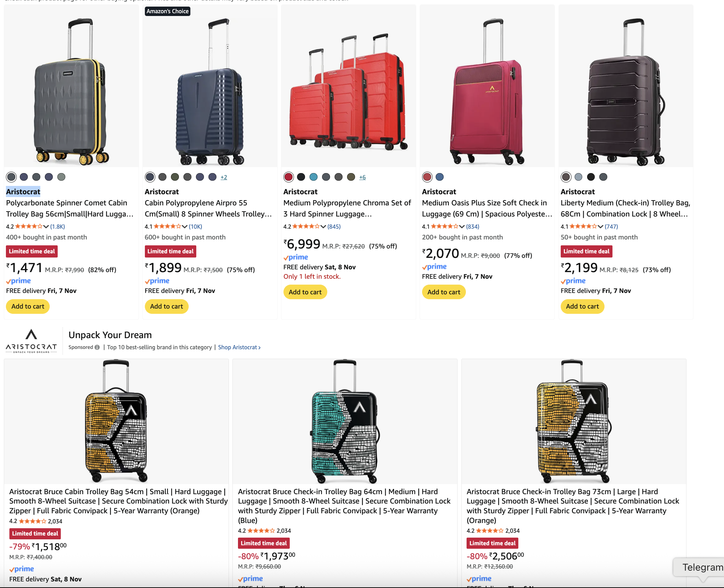724x588 pixels.
Task: Expand rating popover for Comet Cabin bag
Action: pos(46,227)
